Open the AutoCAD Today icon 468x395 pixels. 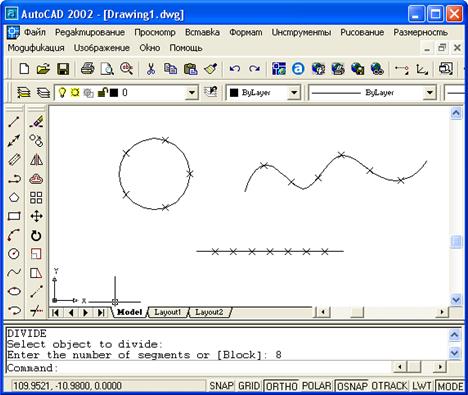pyautogui.click(x=279, y=69)
